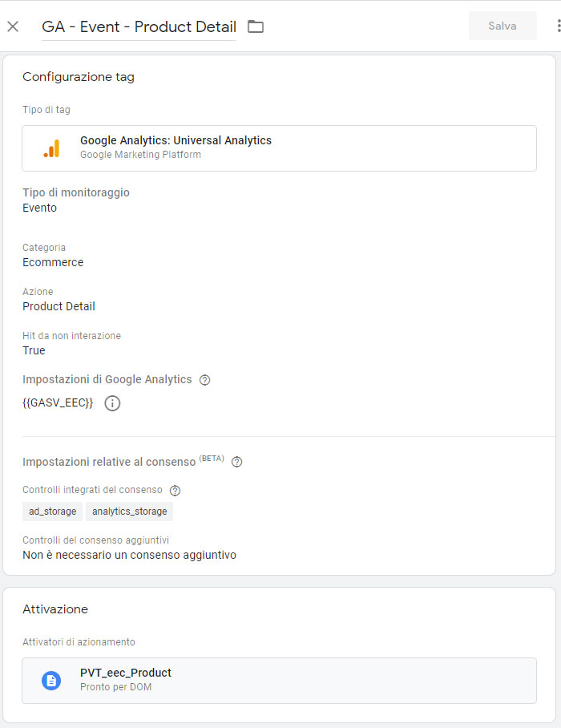The height and width of the screenshot is (728, 561).
Task: Open help for Impostazioni di Google Analytics
Action: coord(204,380)
